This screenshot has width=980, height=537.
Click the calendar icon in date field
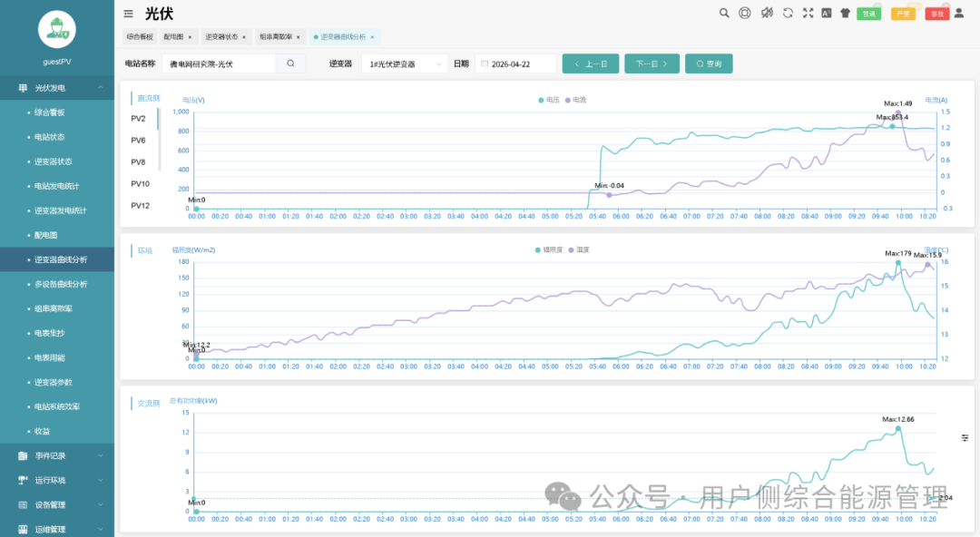485,63
